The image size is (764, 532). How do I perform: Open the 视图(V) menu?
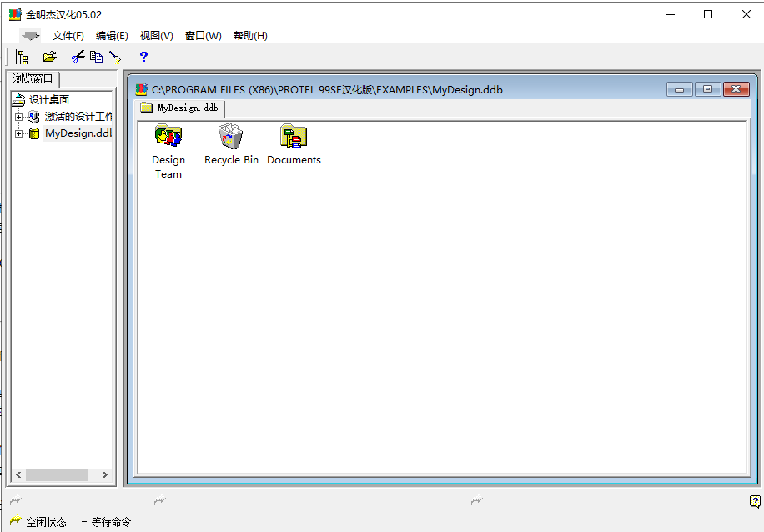click(x=157, y=36)
